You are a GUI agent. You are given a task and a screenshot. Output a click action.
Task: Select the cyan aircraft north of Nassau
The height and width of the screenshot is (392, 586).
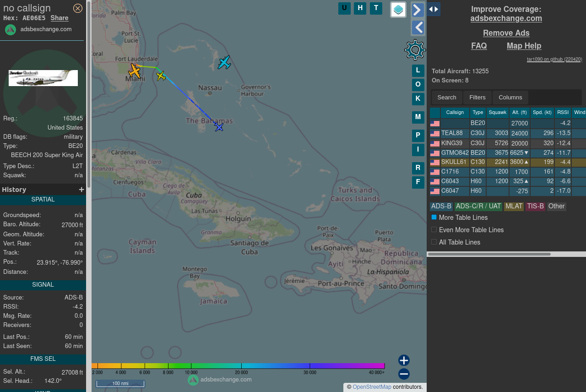pyautogui.click(x=224, y=62)
